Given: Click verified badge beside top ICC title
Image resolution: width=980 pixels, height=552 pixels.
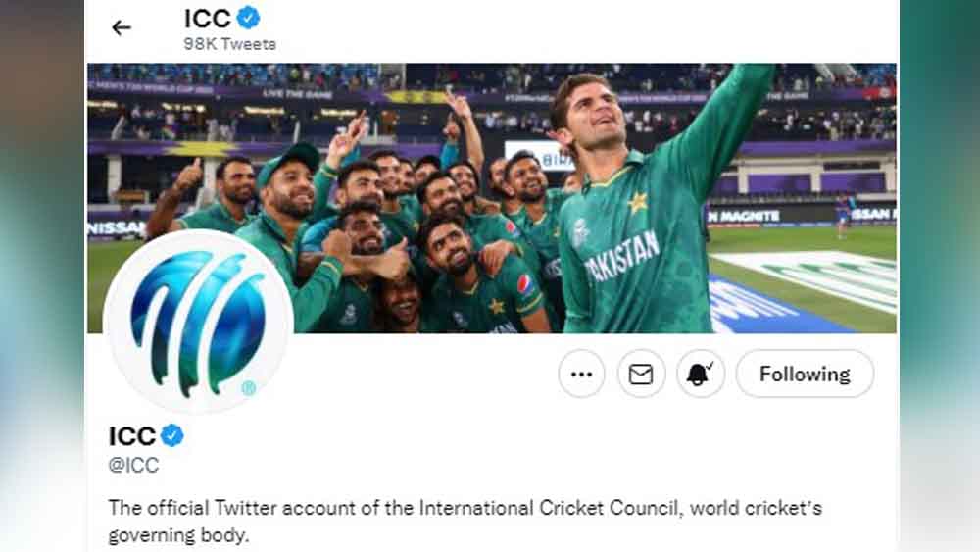Looking at the screenshot, I should tap(249, 18).
